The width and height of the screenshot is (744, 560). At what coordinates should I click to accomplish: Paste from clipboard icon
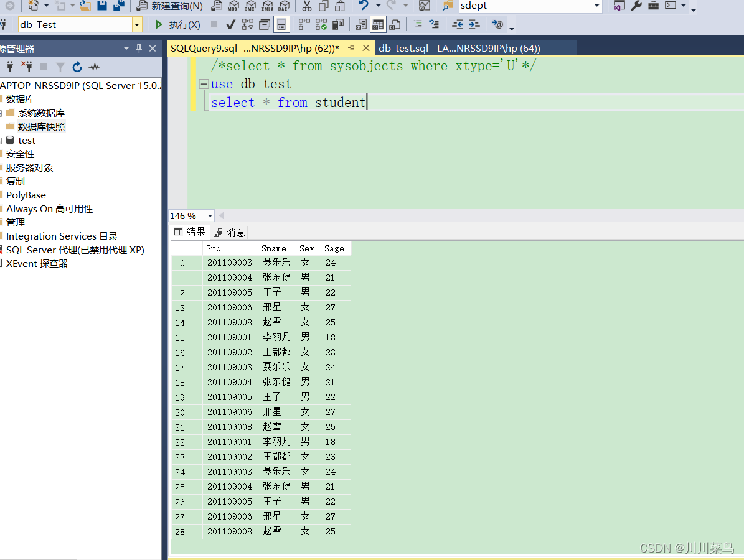[340, 6]
